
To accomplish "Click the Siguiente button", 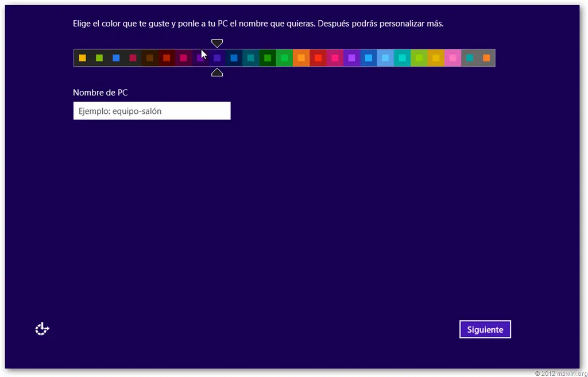I will pyautogui.click(x=485, y=329).
